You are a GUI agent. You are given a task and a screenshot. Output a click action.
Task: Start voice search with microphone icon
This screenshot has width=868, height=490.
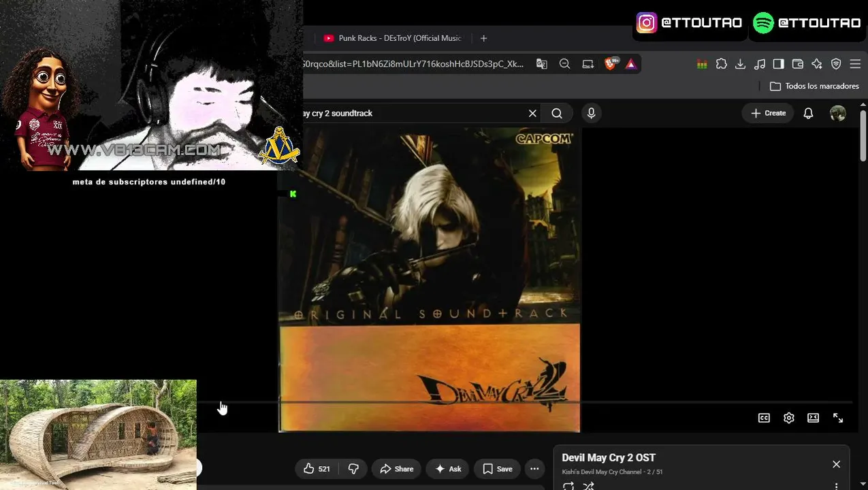pyautogui.click(x=591, y=113)
